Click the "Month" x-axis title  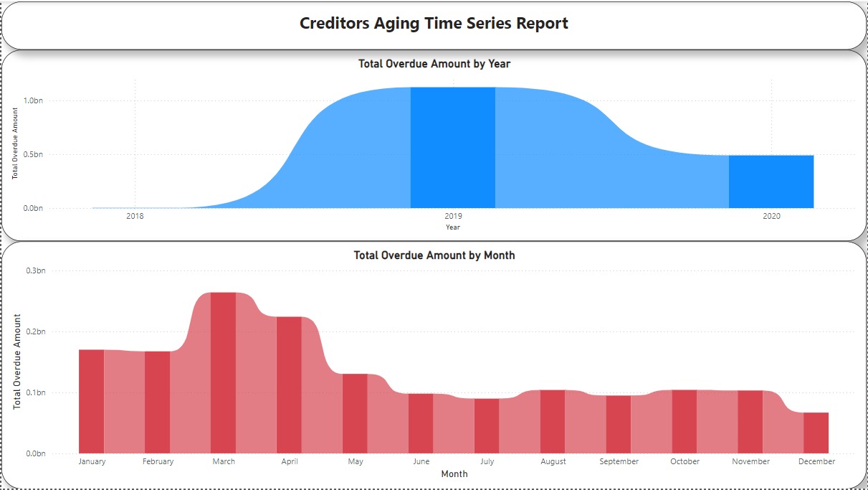(x=454, y=473)
